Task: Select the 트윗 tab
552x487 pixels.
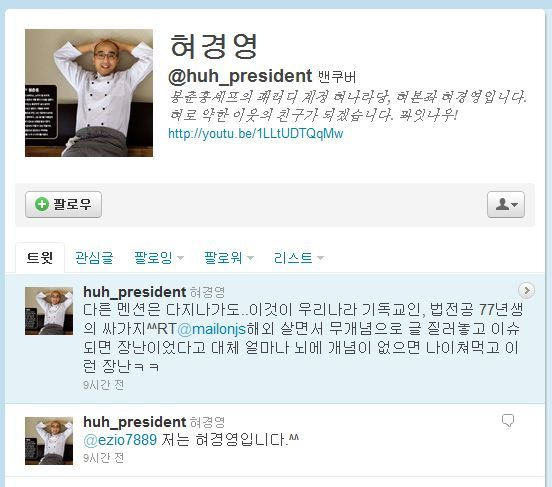Action: (40, 257)
